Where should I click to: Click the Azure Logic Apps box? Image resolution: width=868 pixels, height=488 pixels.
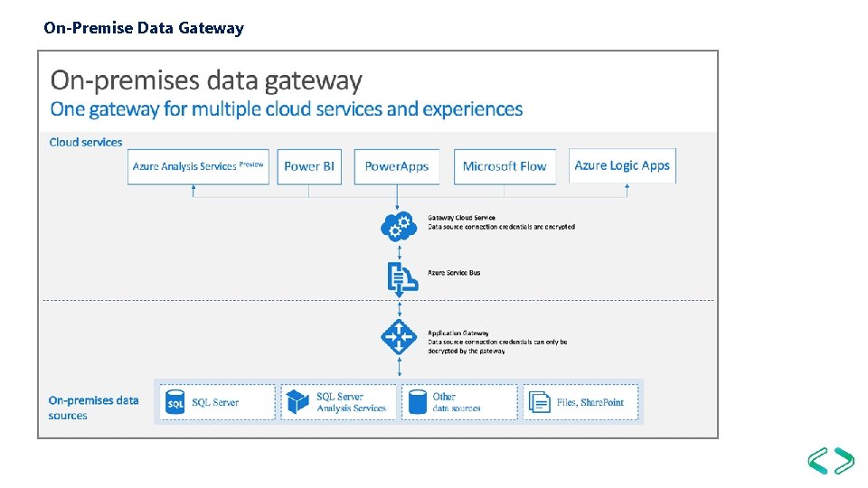coord(622,165)
